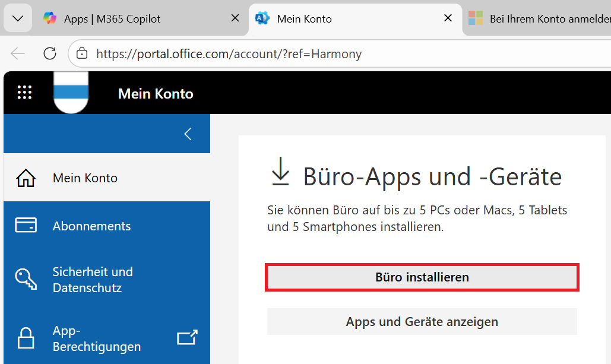Collapse the left navigation sidebar

[x=188, y=134]
